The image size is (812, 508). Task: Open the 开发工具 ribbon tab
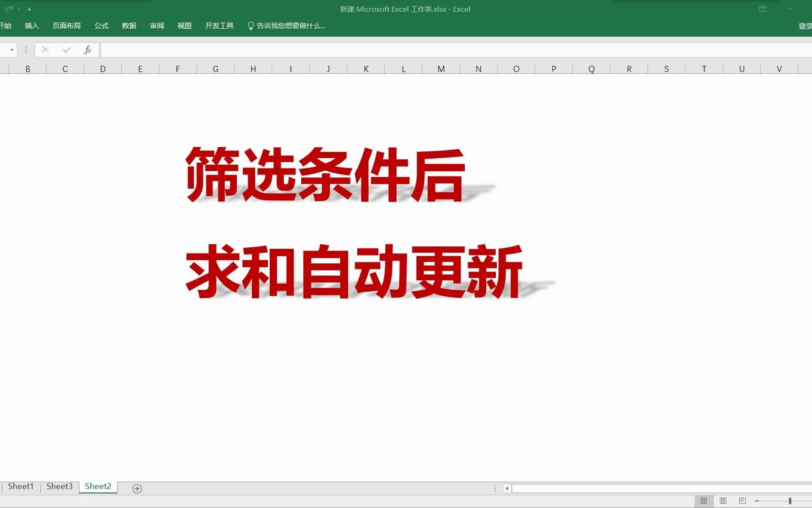[x=219, y=26]
